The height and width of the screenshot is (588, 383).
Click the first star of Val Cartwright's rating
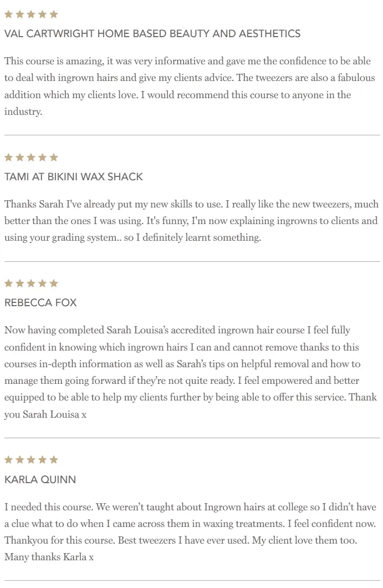[x=9, y=14]
